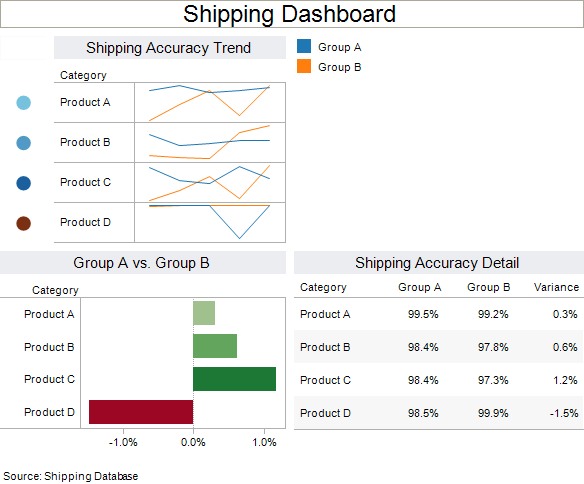Click the dark blue Product C status dot
The image size is (584, 484).
click(23, 183)
